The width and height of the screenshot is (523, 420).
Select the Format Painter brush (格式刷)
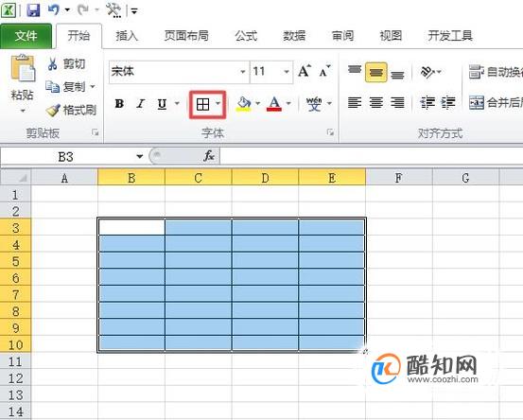click(x=71, y=110)
